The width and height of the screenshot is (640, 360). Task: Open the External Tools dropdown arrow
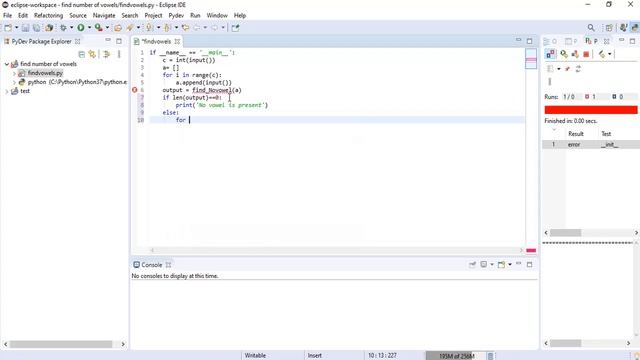[x=107, y=28]
